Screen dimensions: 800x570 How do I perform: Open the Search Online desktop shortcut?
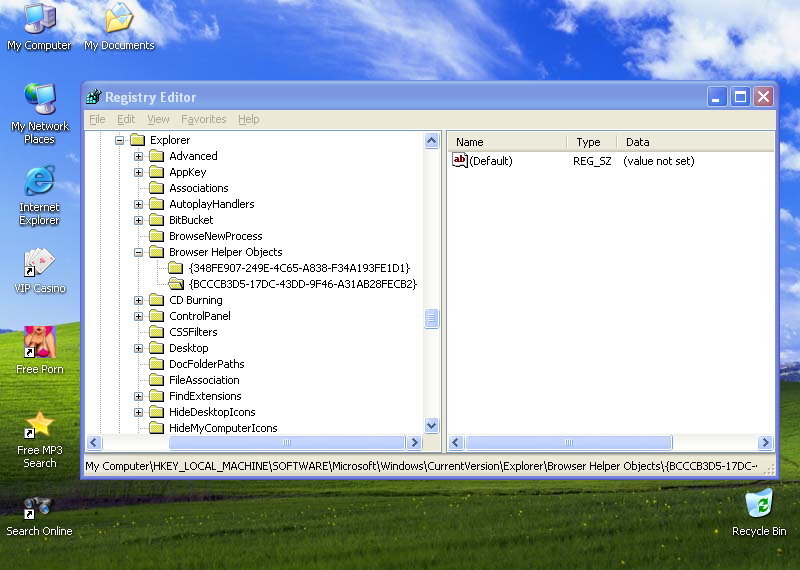tap(39, 507)
